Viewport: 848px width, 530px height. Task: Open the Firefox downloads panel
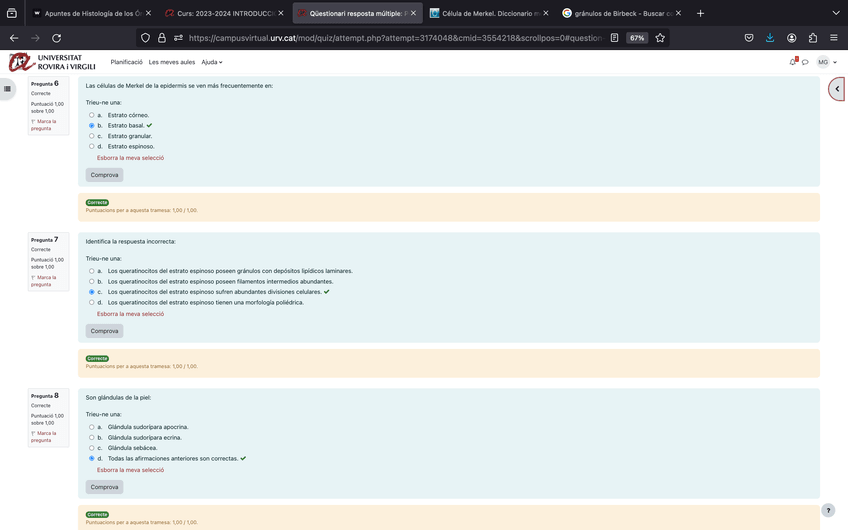pyautogui.click(x=770, y=38)
